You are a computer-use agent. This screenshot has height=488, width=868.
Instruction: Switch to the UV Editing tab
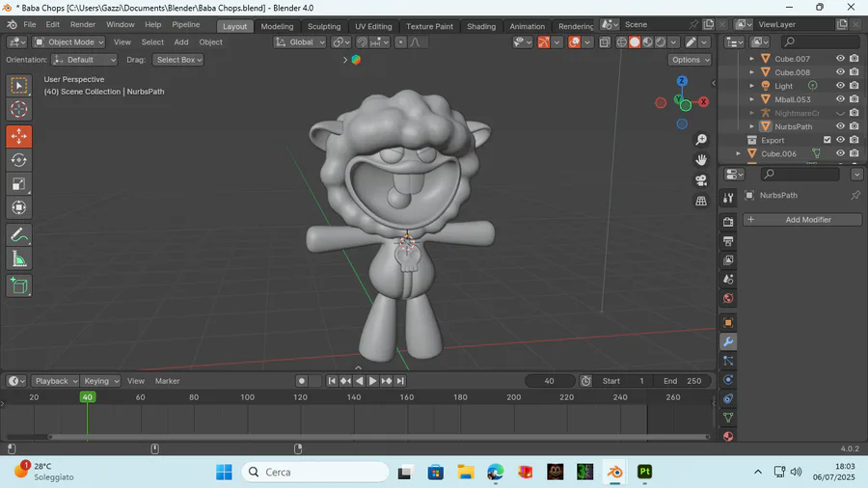[x=373, y=26]
